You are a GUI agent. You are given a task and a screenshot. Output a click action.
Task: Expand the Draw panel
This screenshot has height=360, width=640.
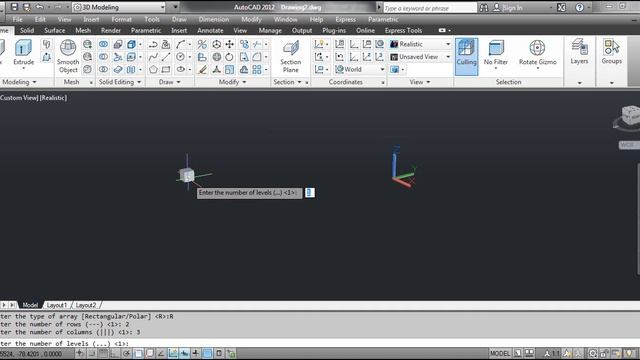tap(169, 82)
